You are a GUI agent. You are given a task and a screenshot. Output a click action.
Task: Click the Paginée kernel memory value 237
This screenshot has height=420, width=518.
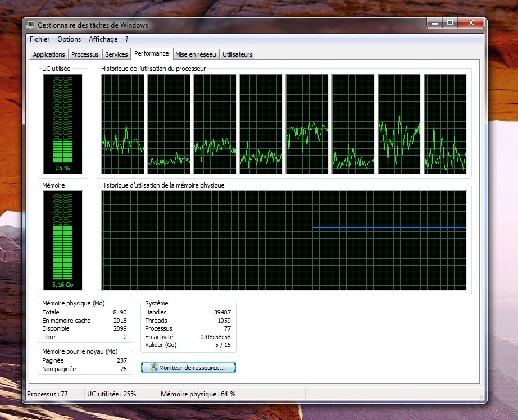pos(122,360)
